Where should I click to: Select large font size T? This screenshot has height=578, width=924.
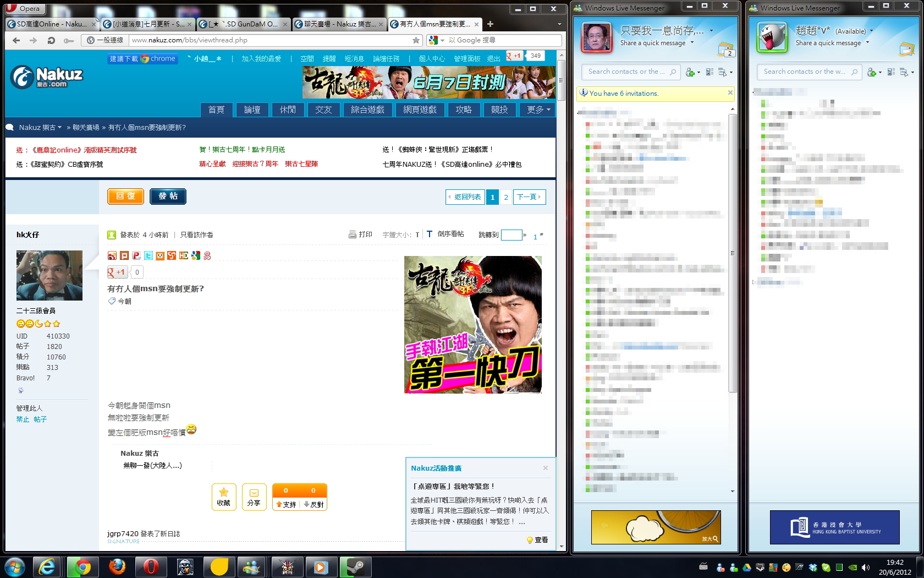click(430, 235)
